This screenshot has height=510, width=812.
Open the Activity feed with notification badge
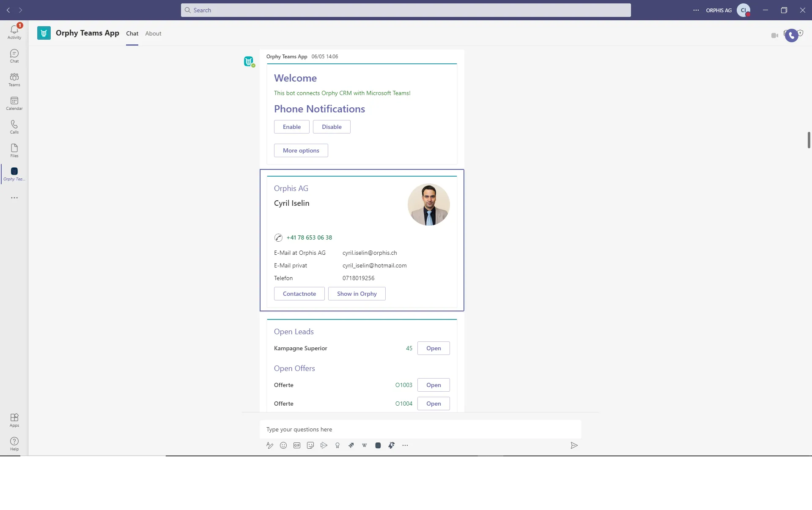[14, 32]
